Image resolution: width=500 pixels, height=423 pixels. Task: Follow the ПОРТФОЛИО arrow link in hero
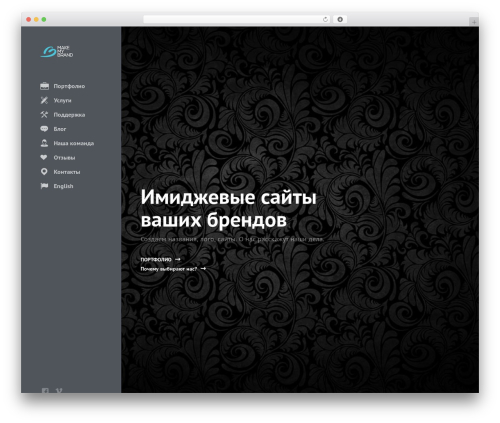pyautogui.click(x=160, y=259)
